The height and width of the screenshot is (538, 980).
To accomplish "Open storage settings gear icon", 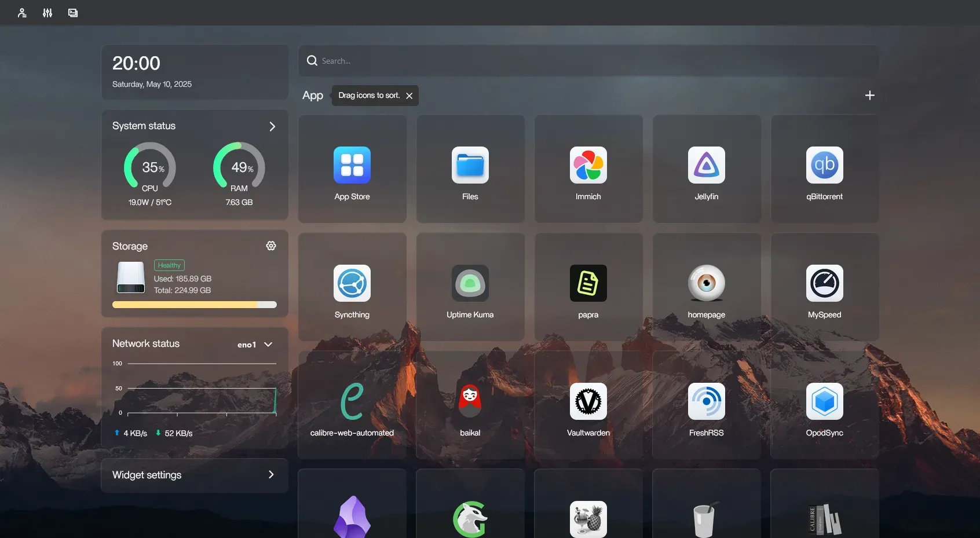I will [271, 246].
